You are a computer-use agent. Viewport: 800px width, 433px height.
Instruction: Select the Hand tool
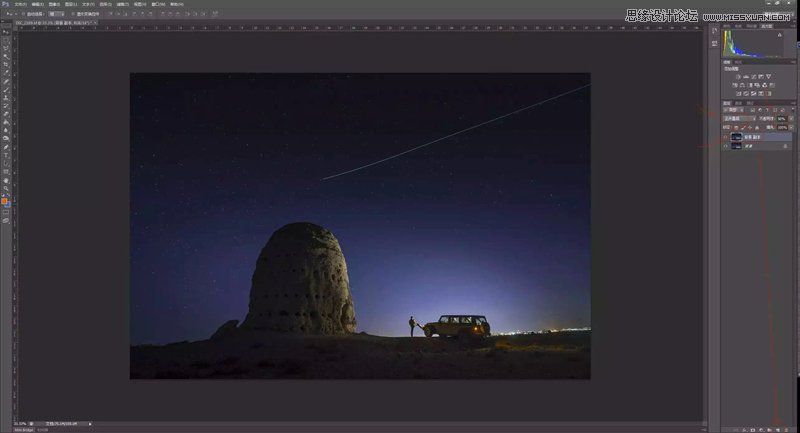click(6, 181)
